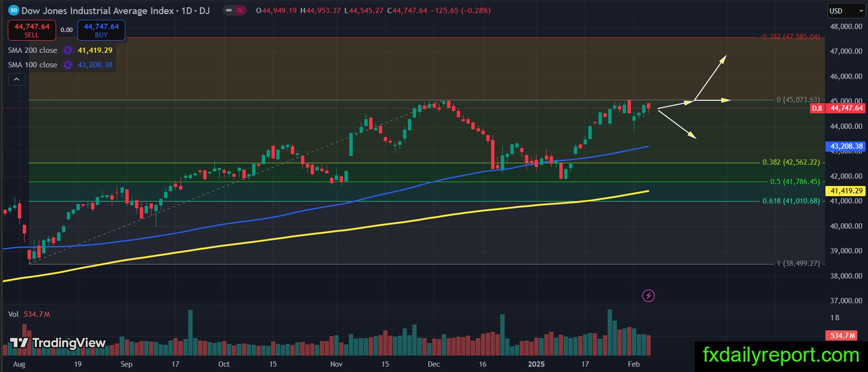Click the Aug label on the time axis
This screenshot has height=372, width=868.
point(19,364)
